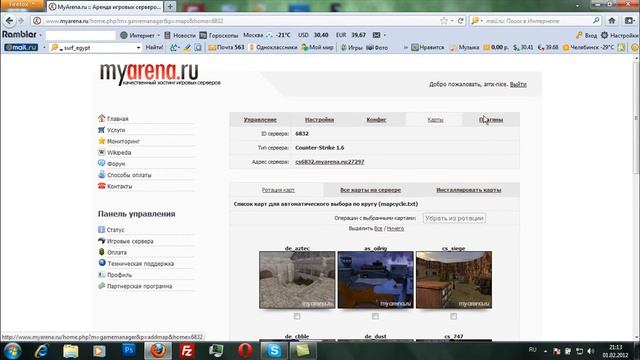Focus the Rambler toolbar search field
The image size is (640, 360).
coord(80,36)
